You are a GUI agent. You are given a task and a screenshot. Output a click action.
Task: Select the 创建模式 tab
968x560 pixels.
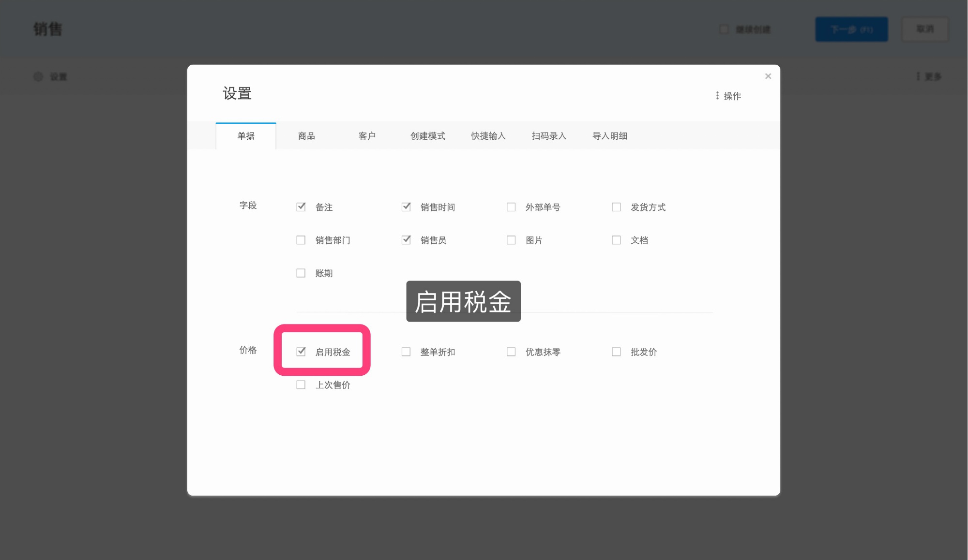click(x=428, y=136)
